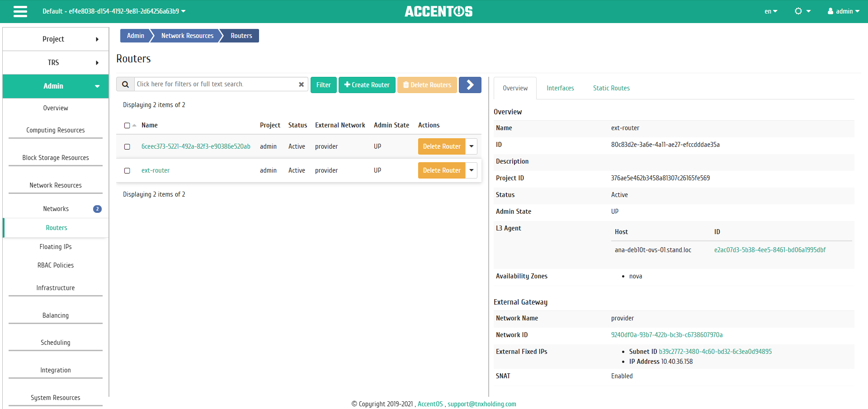Switch to the Overview tab

click(x=515, y=88)
